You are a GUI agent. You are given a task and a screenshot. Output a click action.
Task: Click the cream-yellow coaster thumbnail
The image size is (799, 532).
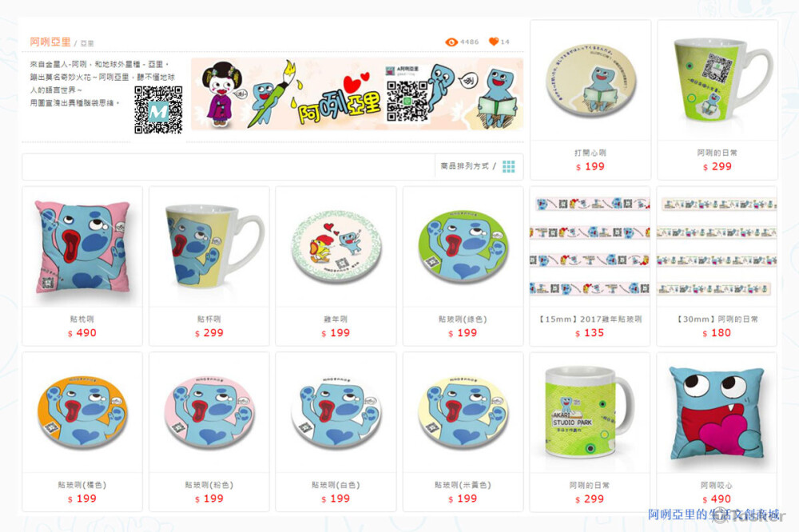(463, 413)
